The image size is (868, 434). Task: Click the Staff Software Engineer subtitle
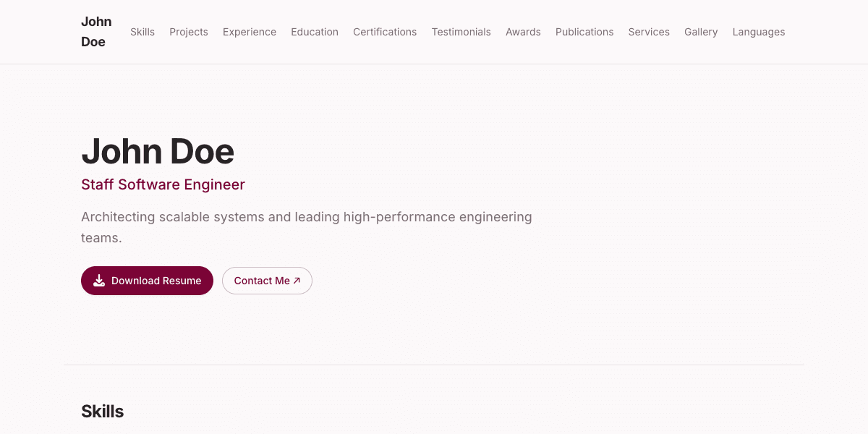pyautogui.click(x=163, y=184)
